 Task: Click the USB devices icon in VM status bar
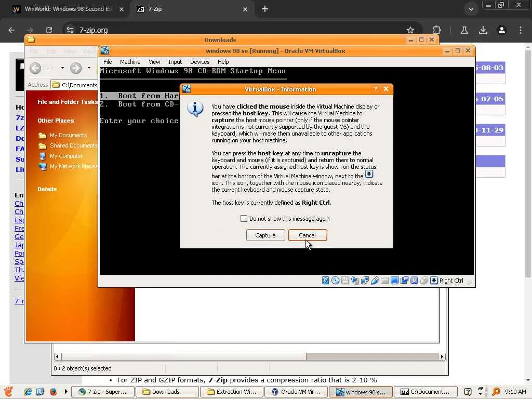click(x=375, y=280)
